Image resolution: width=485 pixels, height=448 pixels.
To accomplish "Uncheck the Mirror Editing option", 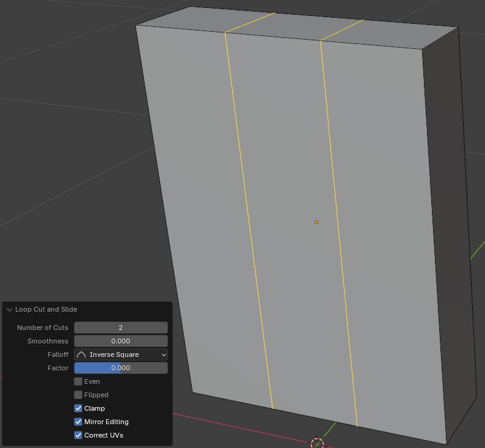I will tap(78, 422).
